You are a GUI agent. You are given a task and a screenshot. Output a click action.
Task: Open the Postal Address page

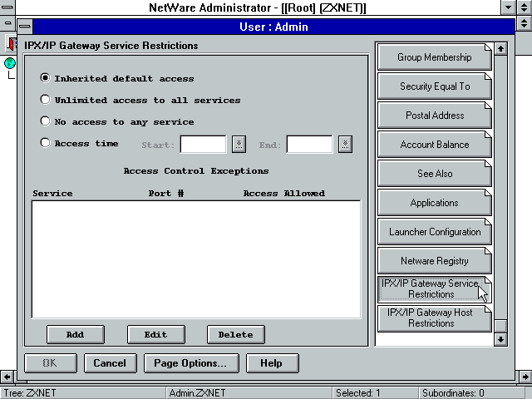pos(434,116)
